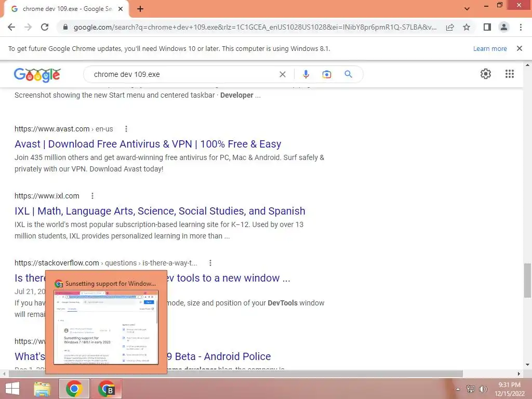Screen dimensions: 532x399
Task: Open the Chrome profile avatar menu
Action: pyautogui.click(x=504, y=27)
